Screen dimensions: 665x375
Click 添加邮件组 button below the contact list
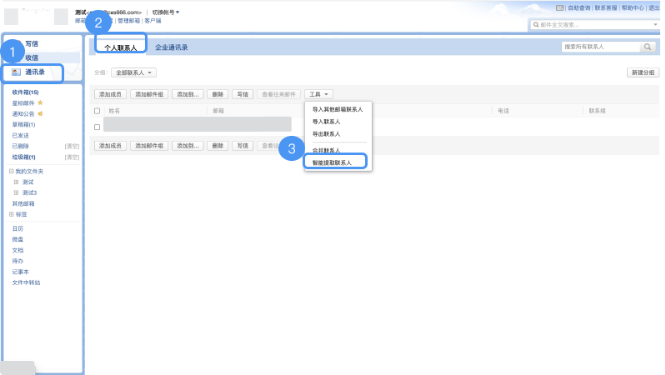(149, 146)
